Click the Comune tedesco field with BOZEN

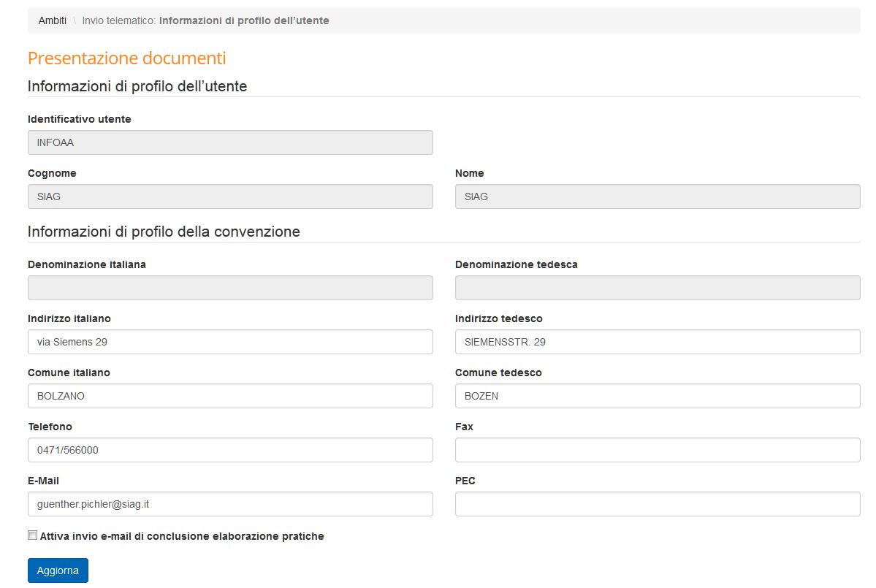click(657, 396)
